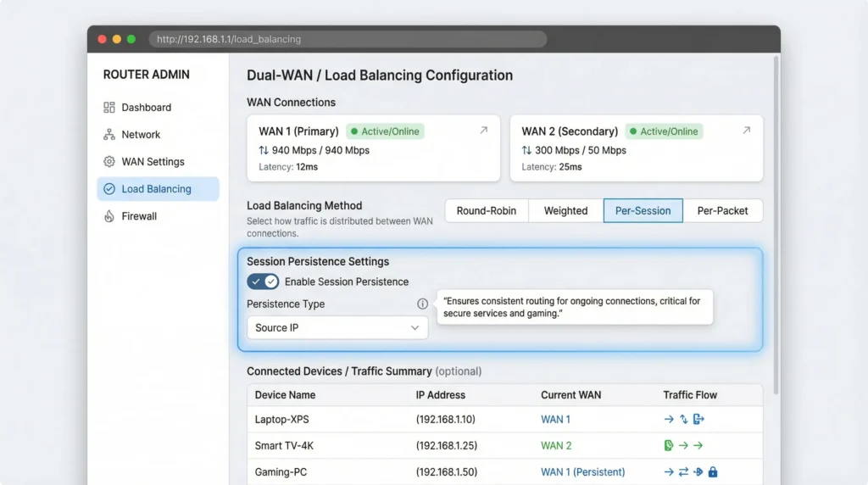The width and height of the screenshot is (868, 485).
Task: Click WAN 2 latency value 25ms
Action: pyautogui.click(x=570, y=167)
